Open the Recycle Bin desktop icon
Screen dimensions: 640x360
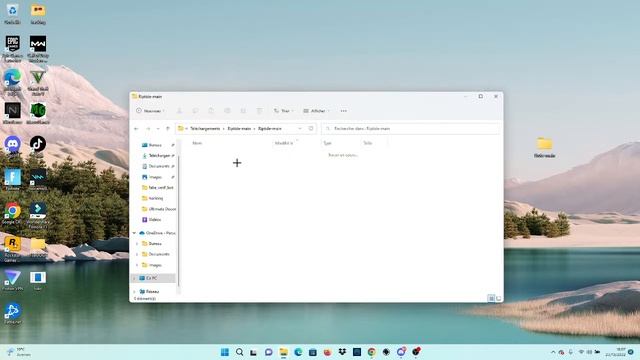pos(12,13)
